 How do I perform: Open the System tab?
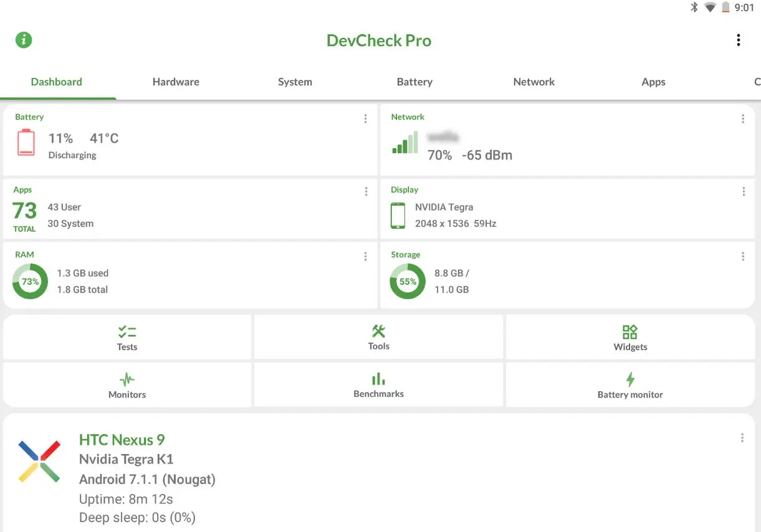pos(295,82)
